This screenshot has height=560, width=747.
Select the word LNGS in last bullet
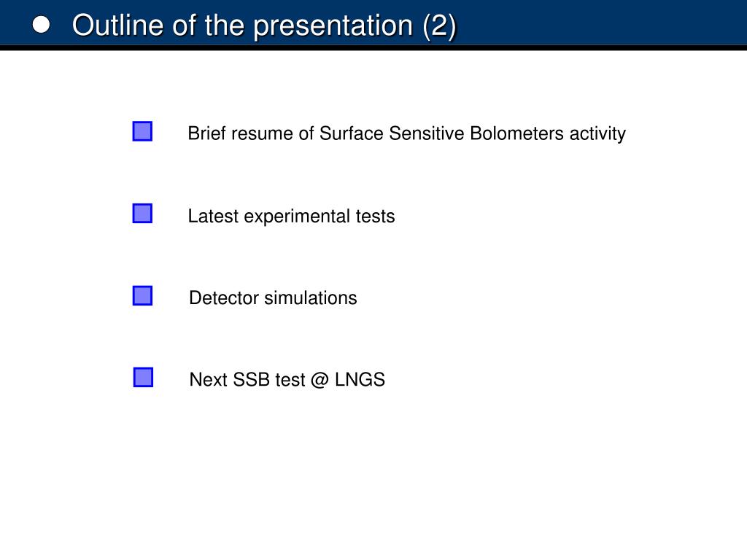[x=360, y=380]
